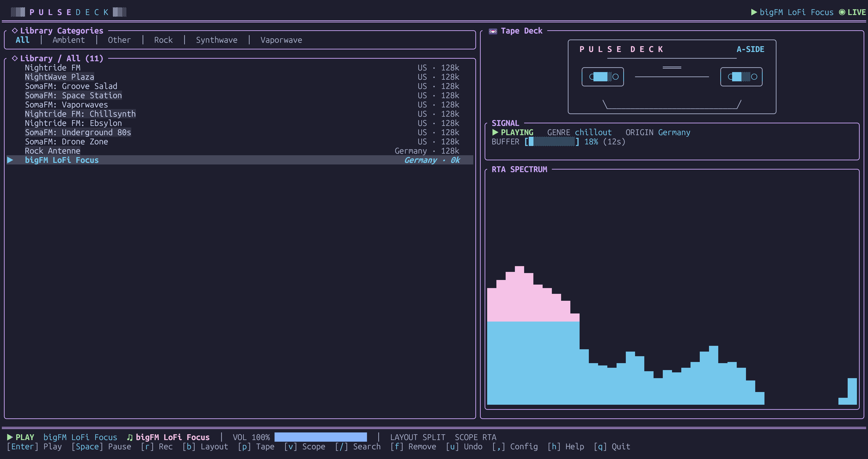Click the PULSEDECK logo in header
This screenshot has height=459, width=868.
click(x=69, y=12)
